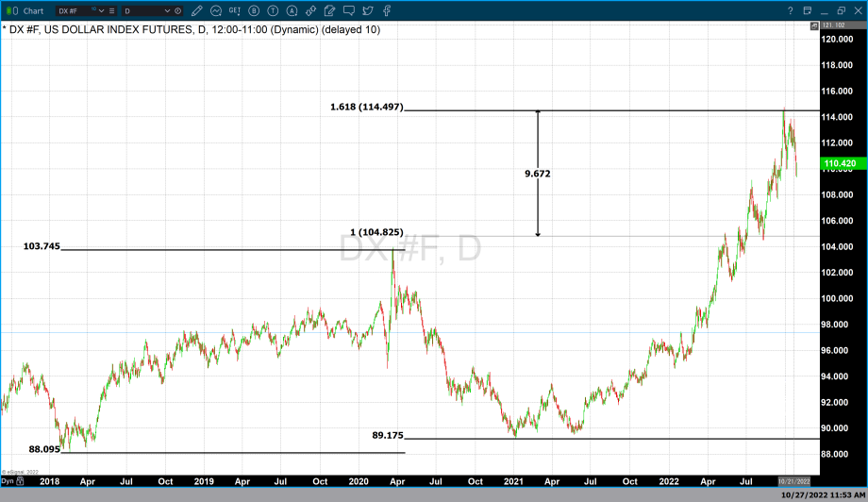The height and width of the screenshot is (502, 868).
Task: Click the 110.420 current price label
Action: [839, 164]
